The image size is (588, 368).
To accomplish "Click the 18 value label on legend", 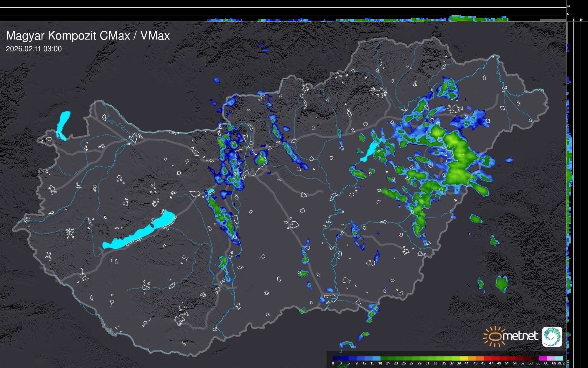I will 380,363.
